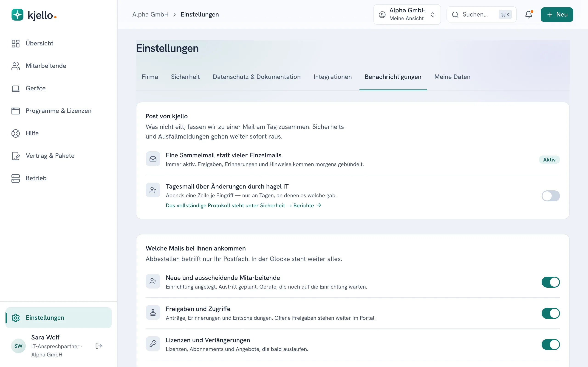The image size is (588, 367).
Task: Disable Neue und ausscheidende Mitarbeitende mails
Action: pos(550,282)
